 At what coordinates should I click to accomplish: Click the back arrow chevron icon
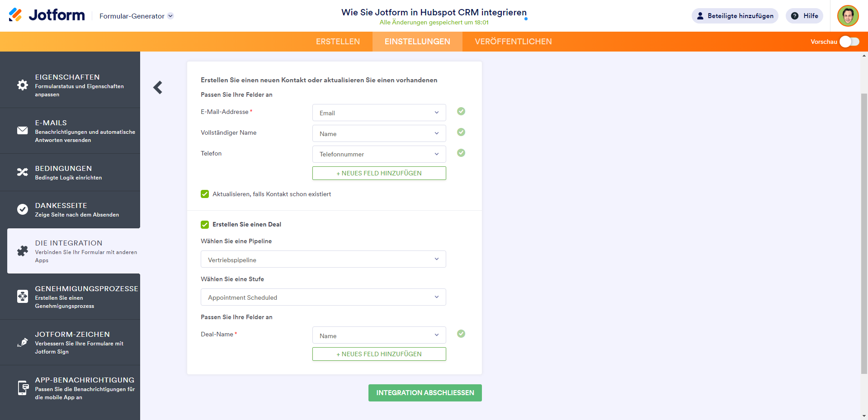[x=158, y=87]
